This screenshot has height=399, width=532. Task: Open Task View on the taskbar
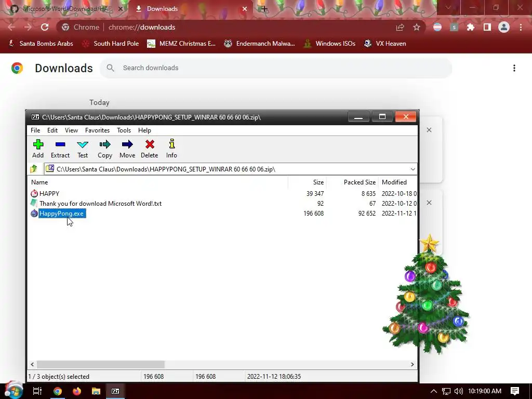click(x=37, y=391)
